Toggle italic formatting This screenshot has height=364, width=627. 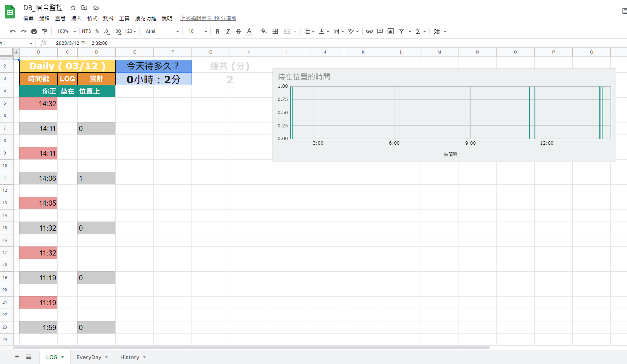228,31
